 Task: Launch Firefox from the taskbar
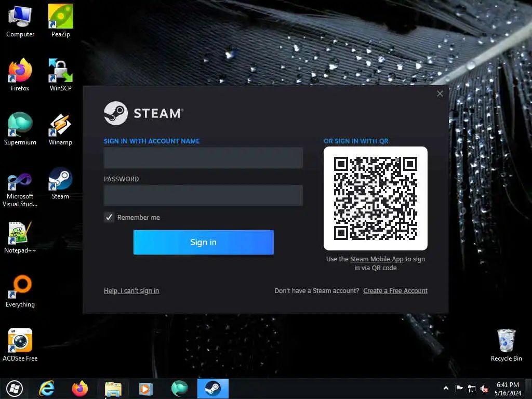(x=79, y=389)
